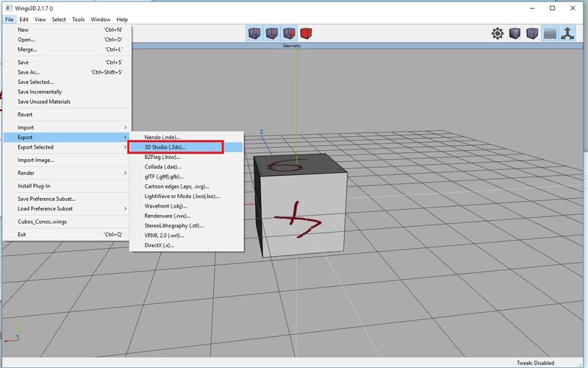Open preferences gear icon in toolbar
The width and height of the screenshot is (588, 368).
[498, 33]
